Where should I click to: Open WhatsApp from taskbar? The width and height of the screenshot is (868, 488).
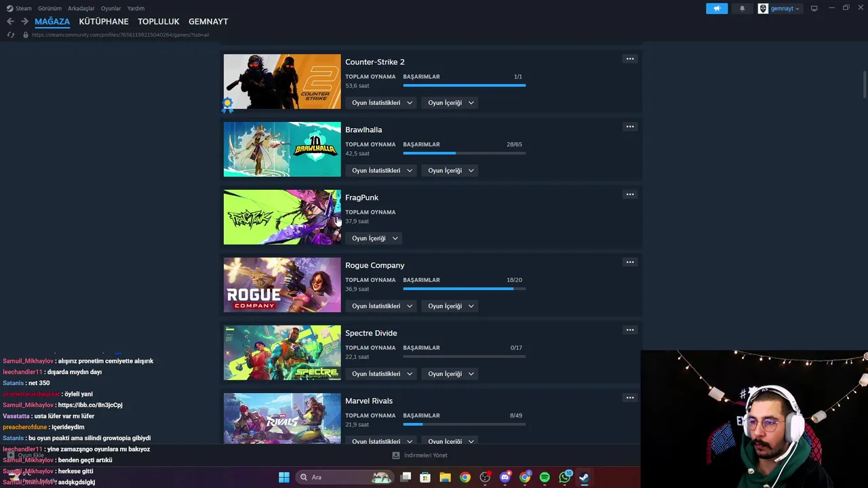pyautogui.click(x=564, y=477)
